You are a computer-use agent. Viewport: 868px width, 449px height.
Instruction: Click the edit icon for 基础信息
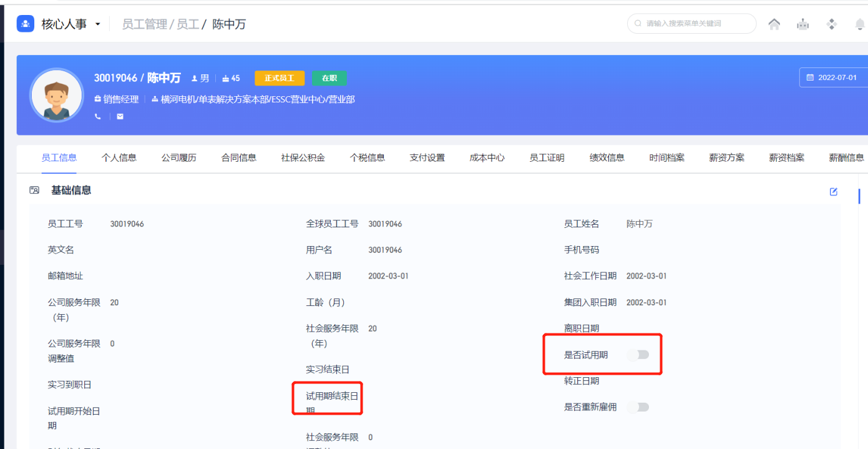[x=833, y=192]
